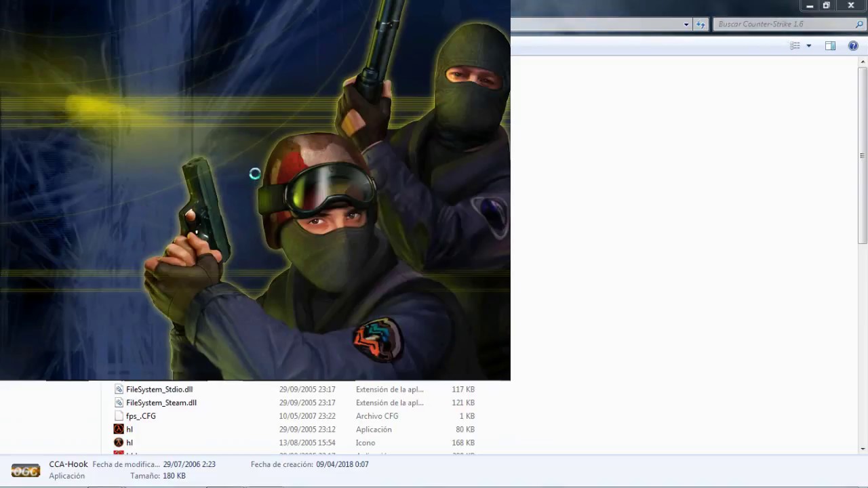Screen dimensions: 868x488
Task: Click the 13/08/2005 15:54 date cell
Action: pos(307,443)
